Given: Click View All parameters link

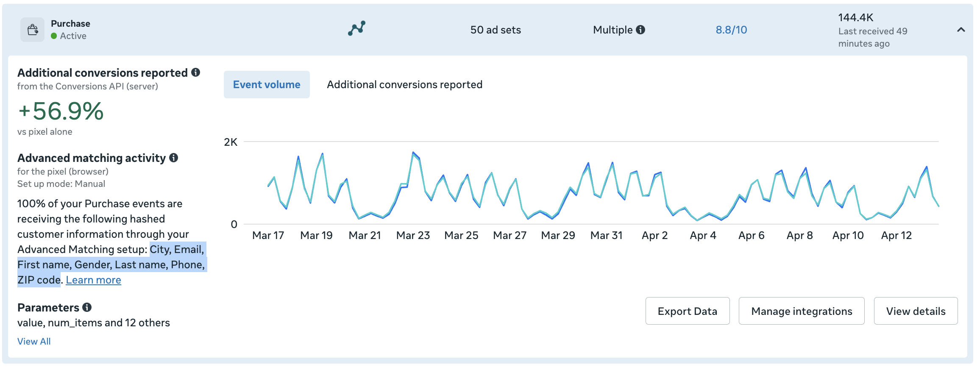Looking at the screenshot, I should [x=34, y=341].
